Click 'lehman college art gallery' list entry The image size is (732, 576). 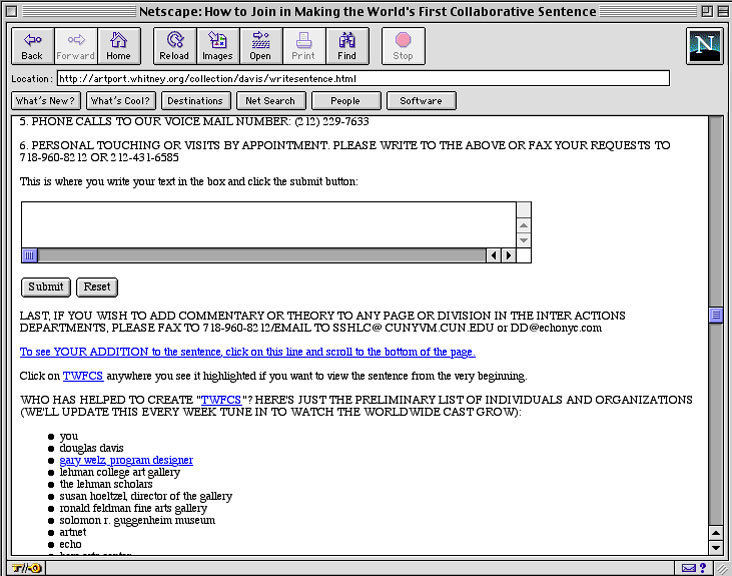click(120, 472)
